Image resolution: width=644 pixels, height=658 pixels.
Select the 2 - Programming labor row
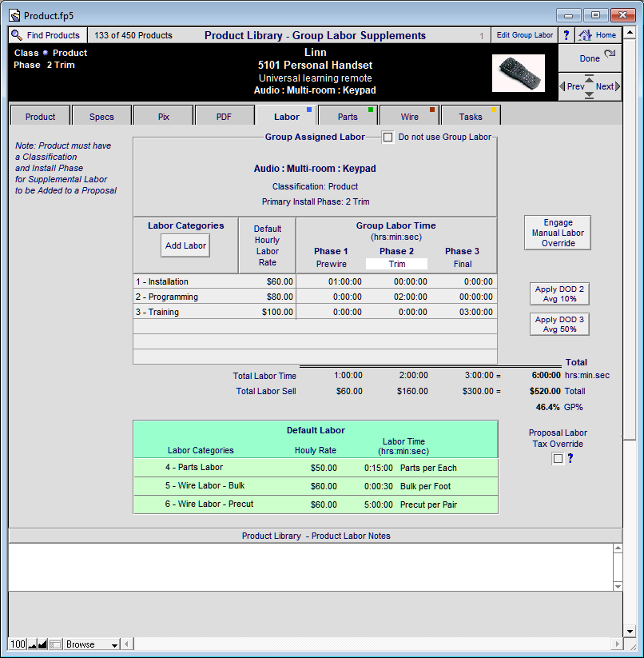pyautogui.click(x=316, y=297)
